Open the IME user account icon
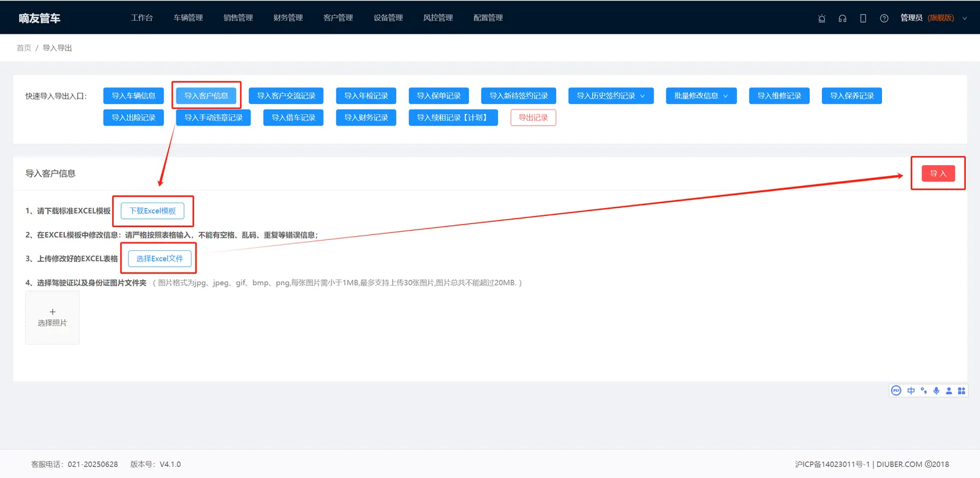Screen dimensions: 980x478 point(949,390)
